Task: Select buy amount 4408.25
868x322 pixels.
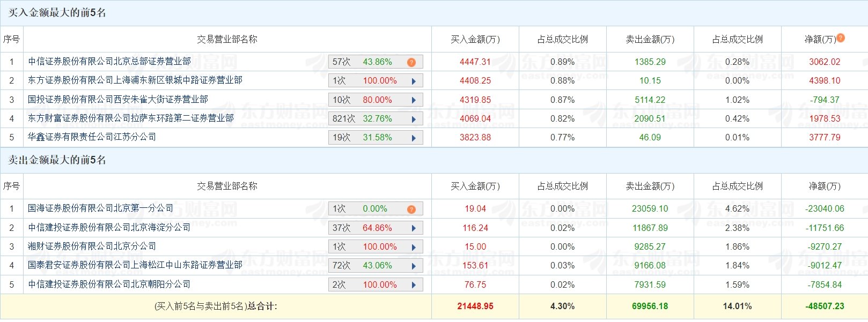Action: 475,81
